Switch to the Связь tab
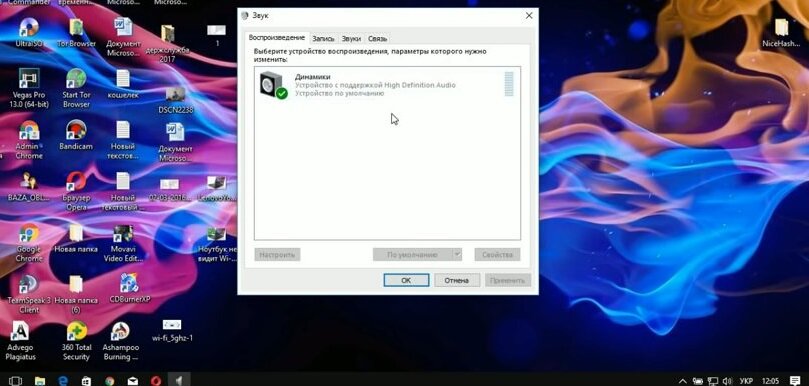Image resolution: width=809 pixels, height=386 pixels. (x=378, y=39)
